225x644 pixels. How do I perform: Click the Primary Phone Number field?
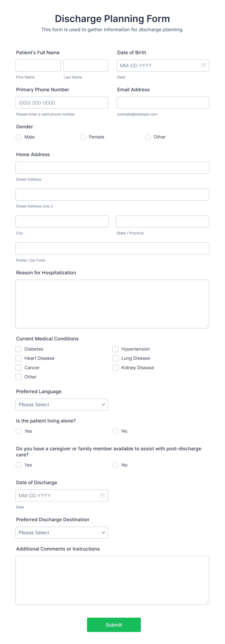click(62, 102)
